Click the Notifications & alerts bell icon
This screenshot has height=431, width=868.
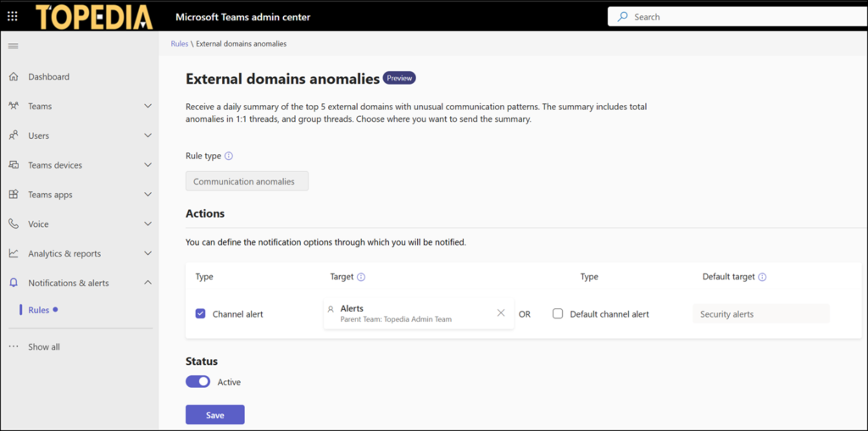(x=14, y=283)
